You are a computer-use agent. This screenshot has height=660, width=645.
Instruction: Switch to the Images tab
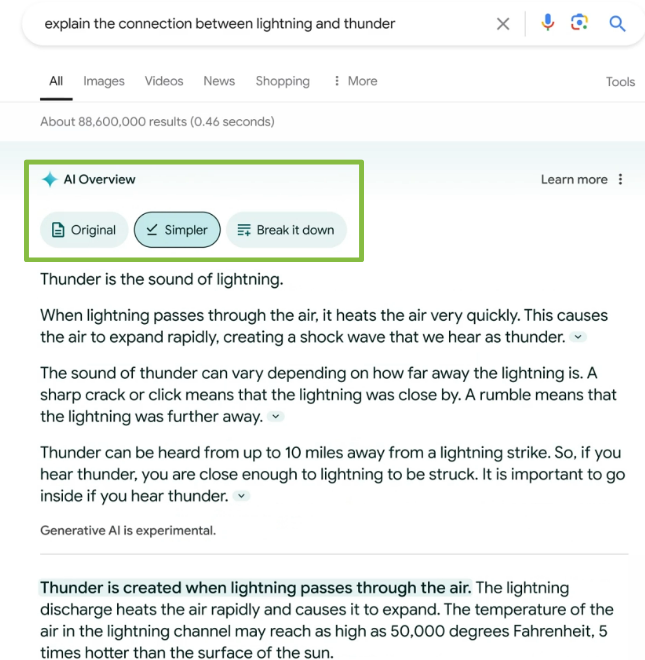pyautogui.click(x=104, y=81)
